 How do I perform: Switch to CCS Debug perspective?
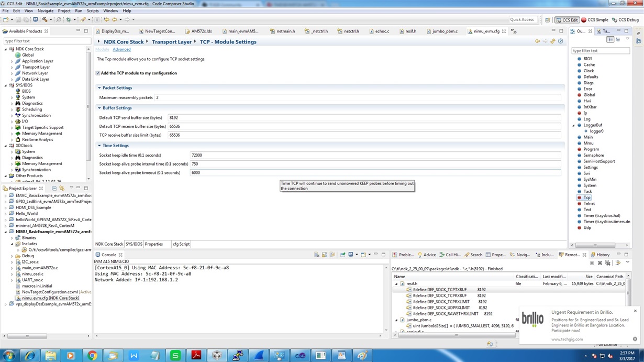pos(626,20)
